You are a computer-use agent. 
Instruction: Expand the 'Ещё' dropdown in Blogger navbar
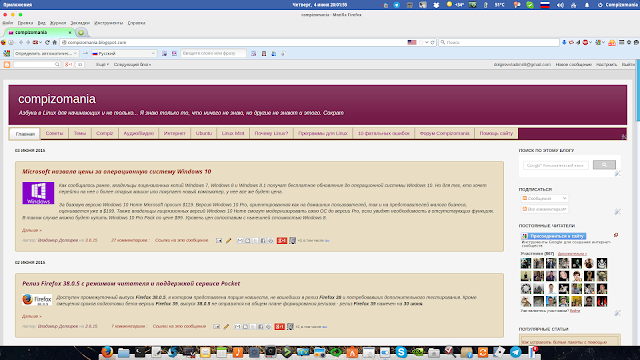[x=102, y=64]
